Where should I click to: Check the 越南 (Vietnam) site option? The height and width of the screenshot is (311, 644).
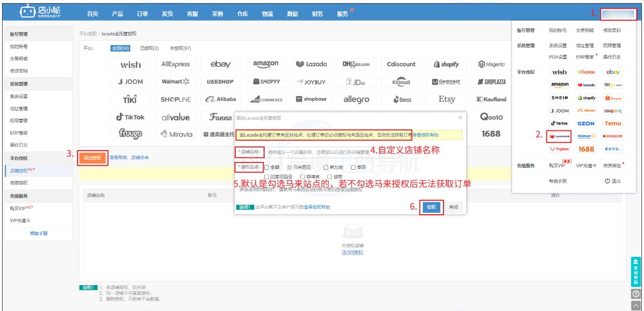(x=329, y=176)
